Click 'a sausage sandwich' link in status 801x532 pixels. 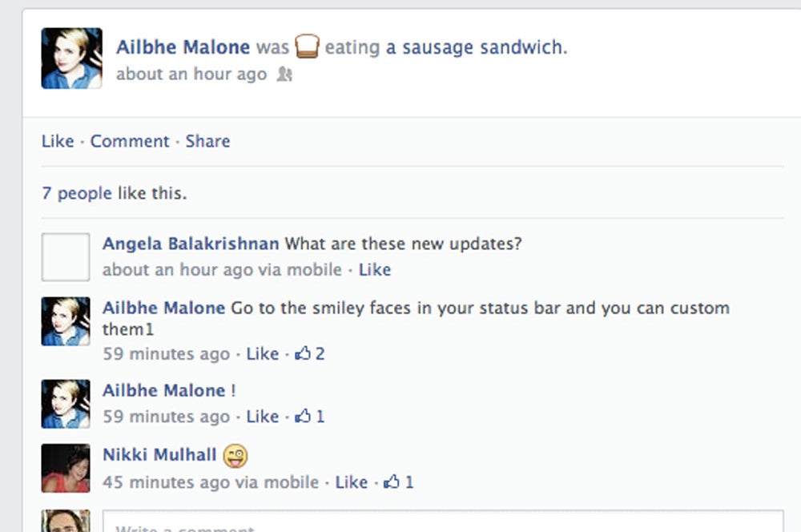(x=476, y=47)
